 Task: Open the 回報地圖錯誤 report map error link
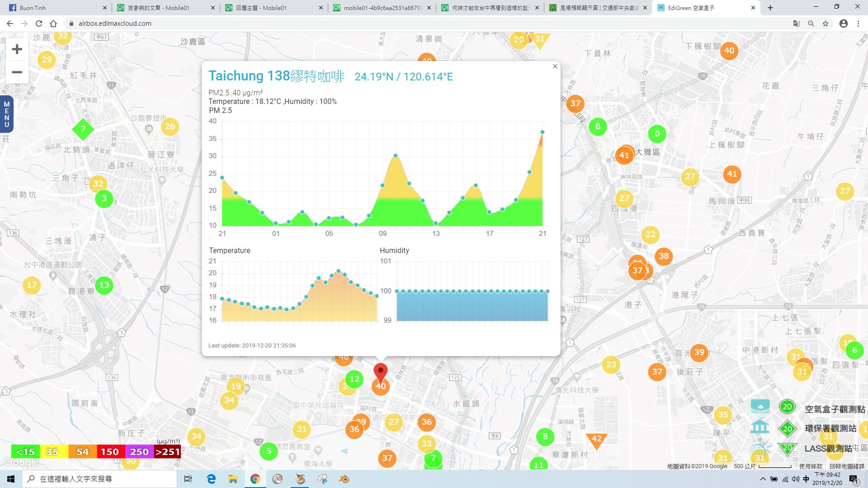click(x=847, y=466)
